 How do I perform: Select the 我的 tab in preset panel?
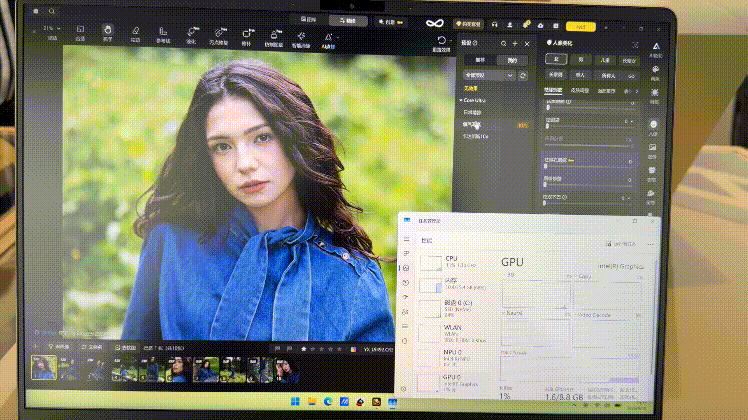click(512, 60)
